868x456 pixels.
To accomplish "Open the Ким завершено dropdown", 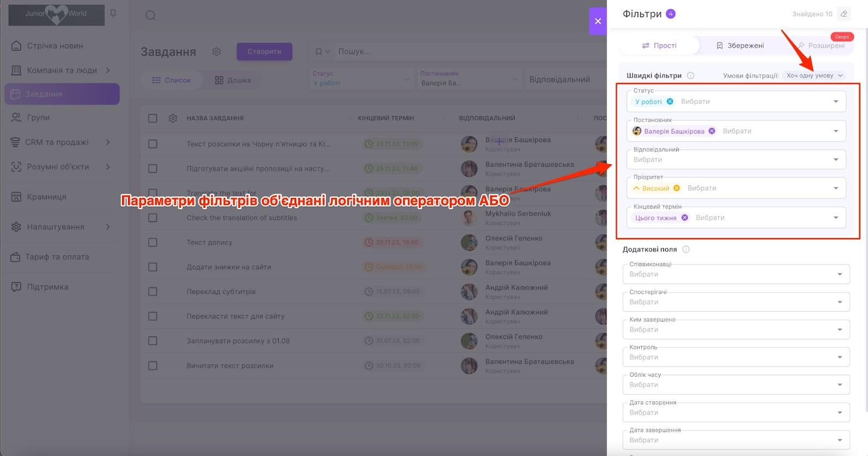I will coord(736,329).
